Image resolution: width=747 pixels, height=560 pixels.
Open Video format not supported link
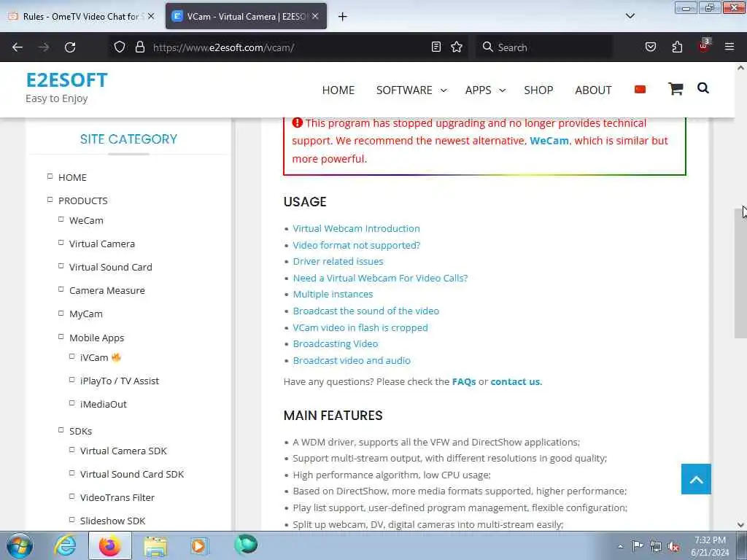(356, 245)
